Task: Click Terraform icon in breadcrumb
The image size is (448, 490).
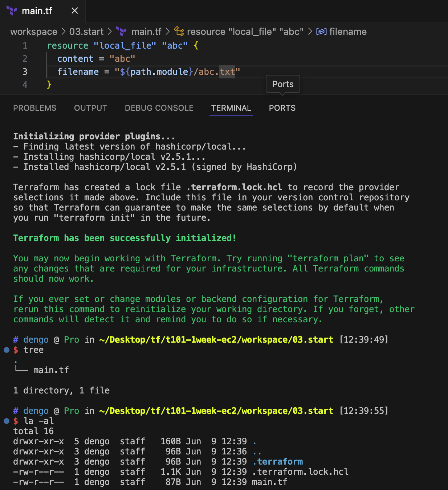Action: pos(121,32)
